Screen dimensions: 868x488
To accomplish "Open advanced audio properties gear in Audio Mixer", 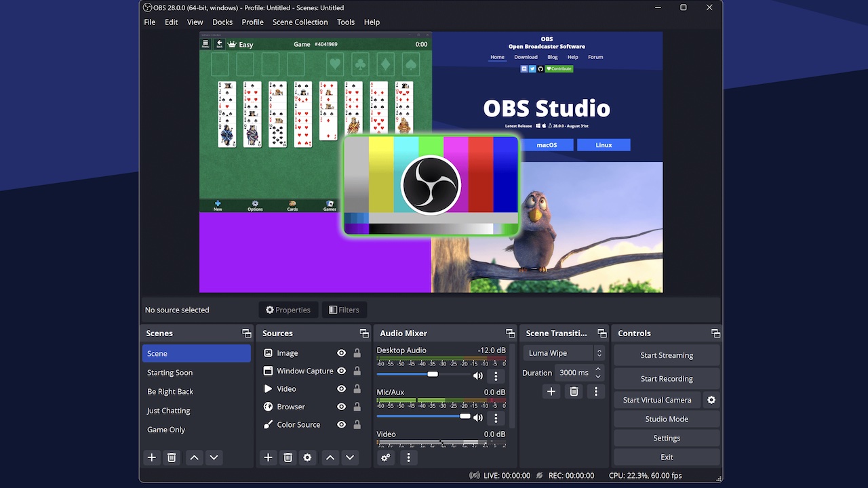I will pyautogui.click(x=385, y=457).
